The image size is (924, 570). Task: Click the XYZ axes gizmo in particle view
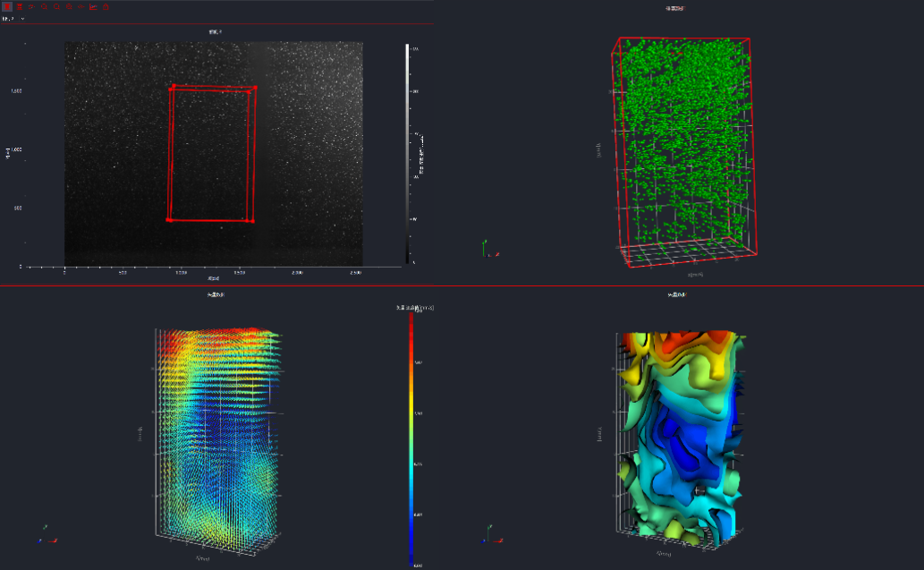coord(486,249)
